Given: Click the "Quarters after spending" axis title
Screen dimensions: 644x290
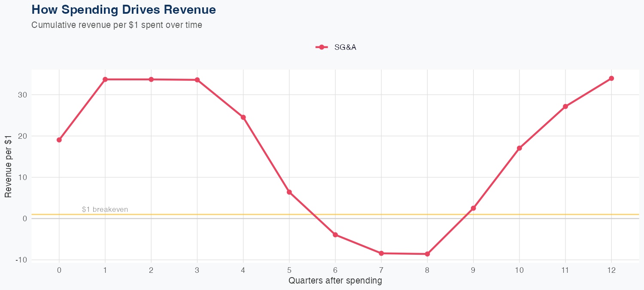Looking at the screenshot, I should [335, 281].
